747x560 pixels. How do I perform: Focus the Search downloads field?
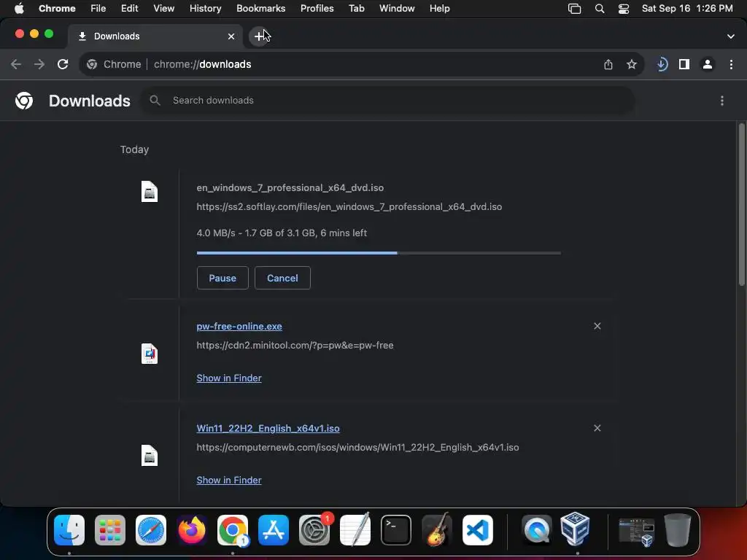point(387,101)
